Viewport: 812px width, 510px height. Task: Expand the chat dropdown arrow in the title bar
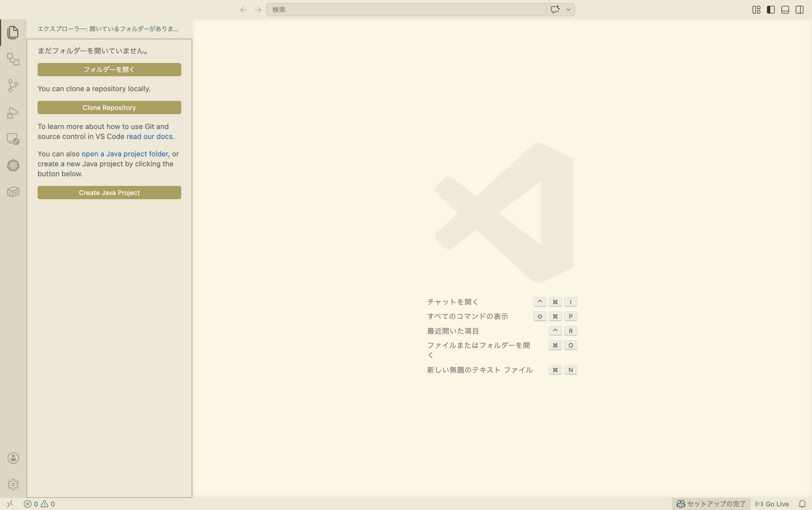click(568, 10)
